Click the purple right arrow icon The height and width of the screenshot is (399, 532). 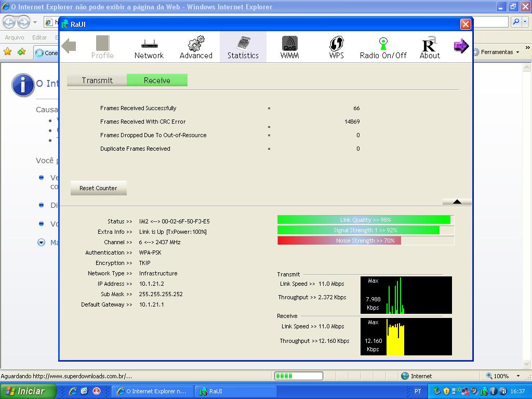coord(461,46)
